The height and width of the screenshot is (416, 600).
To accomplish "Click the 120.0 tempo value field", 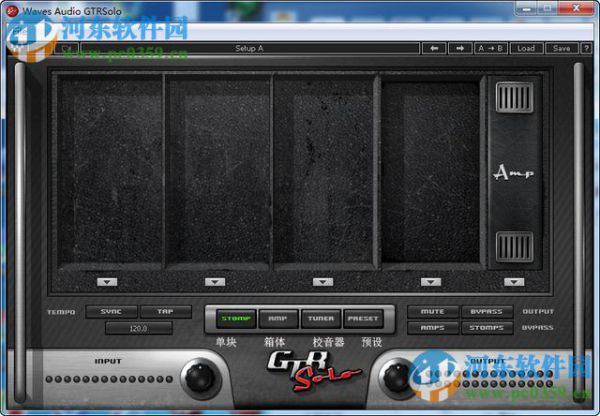I will point(139,328).
